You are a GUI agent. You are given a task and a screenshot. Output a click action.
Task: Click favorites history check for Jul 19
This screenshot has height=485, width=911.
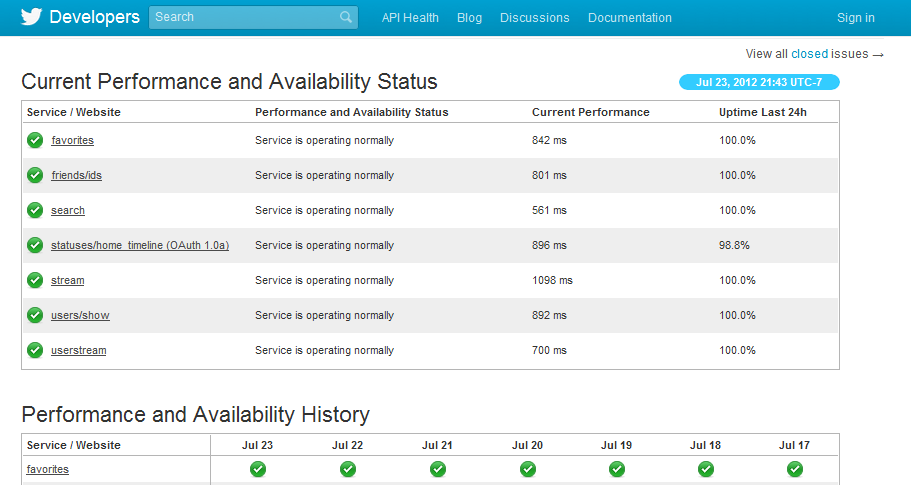[x=617, y=469]
